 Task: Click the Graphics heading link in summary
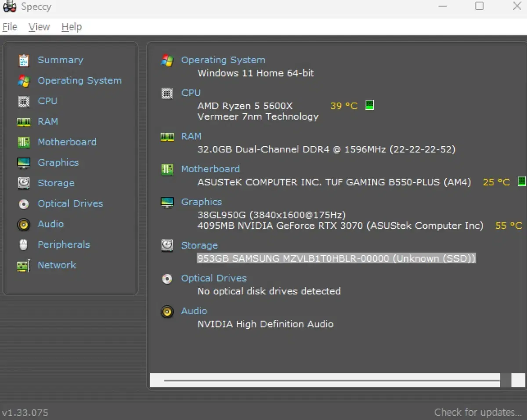202,202
